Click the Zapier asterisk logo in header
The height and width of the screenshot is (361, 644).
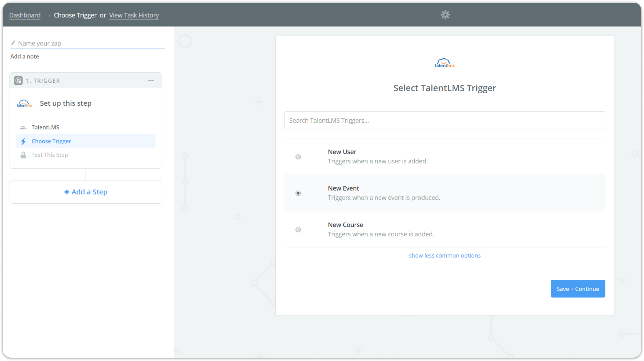(x=445, y=15)
